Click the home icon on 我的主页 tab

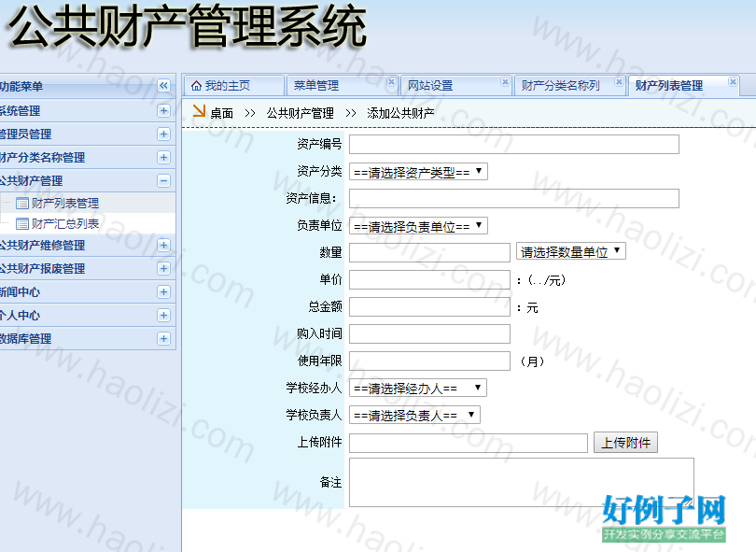196,86
